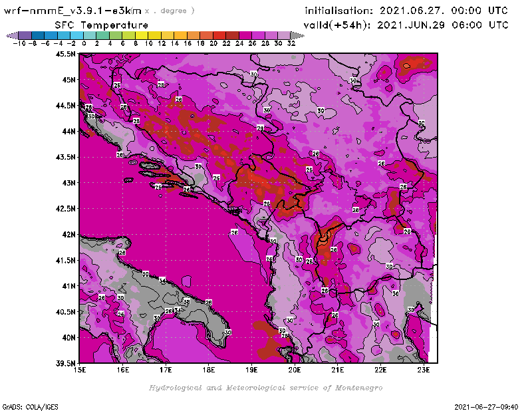
Task: Select the 22E longitude label
Action: [x=380, y=370]
